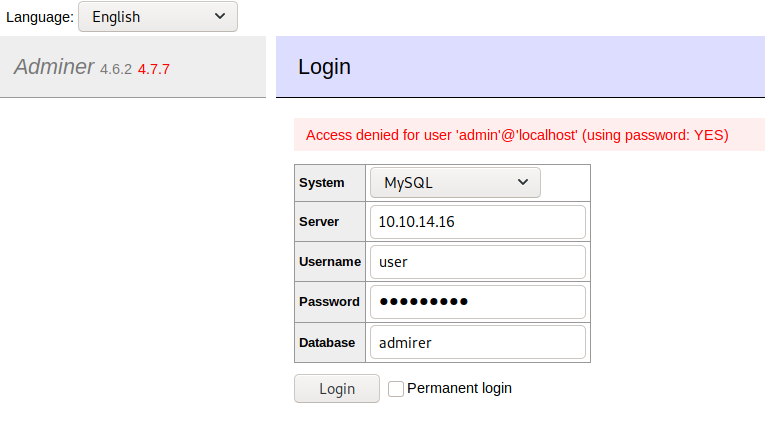Open the Adminer logo link
This screenshot has width=765, height=436.
(54, 67)
